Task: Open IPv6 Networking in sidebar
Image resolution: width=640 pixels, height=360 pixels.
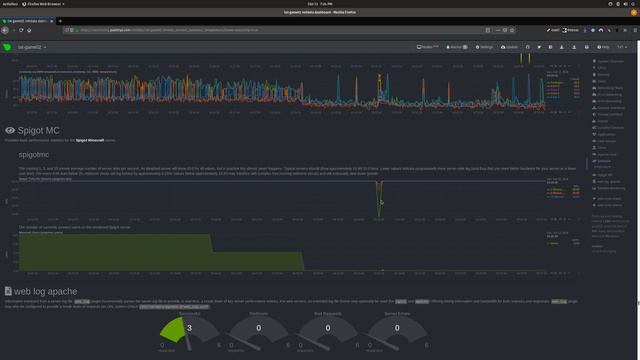Action: (607, 101)
